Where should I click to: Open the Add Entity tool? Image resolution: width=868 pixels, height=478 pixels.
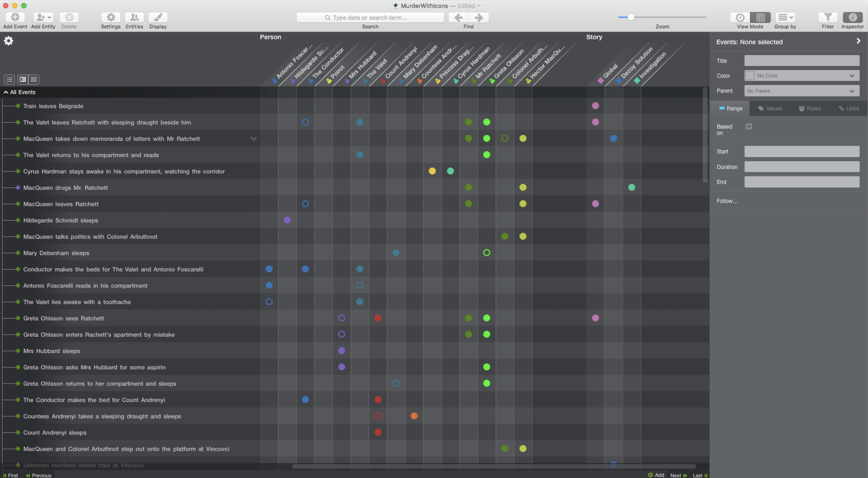tap(40, 18)
